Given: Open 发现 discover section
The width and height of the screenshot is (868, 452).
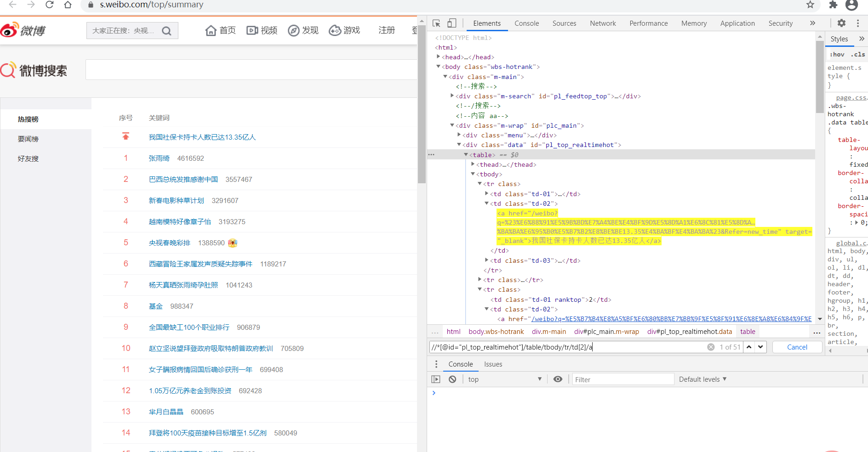Looking at the screenshot, I should click(303, 30).
